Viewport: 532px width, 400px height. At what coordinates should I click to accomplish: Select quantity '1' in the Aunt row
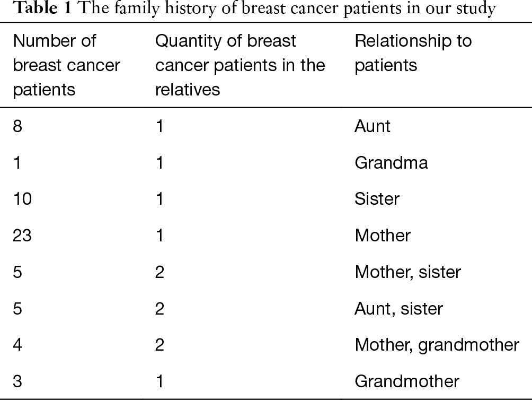point(160,126)
